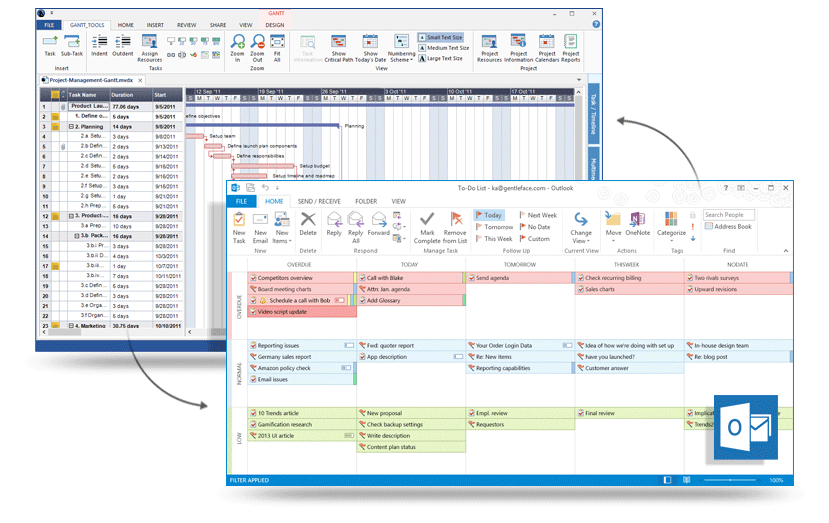Open the help icon in Gantt window
Image resolution: width=829 pixels, height=523 pixels.
(596, 24)
